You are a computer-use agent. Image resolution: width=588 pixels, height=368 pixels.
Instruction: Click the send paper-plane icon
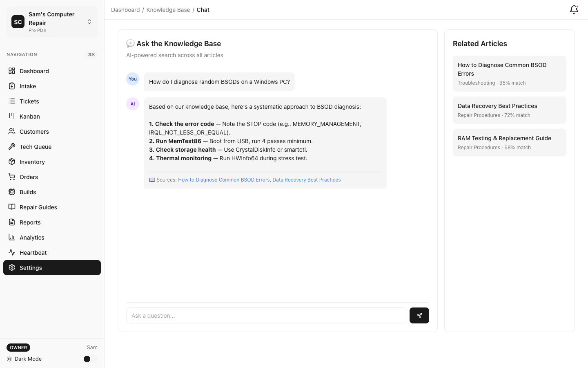pos(419,315)
